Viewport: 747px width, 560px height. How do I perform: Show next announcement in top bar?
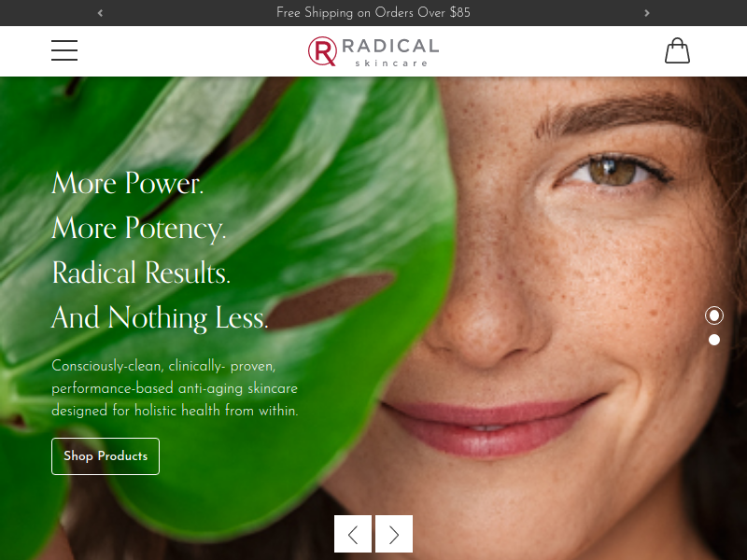646,13
